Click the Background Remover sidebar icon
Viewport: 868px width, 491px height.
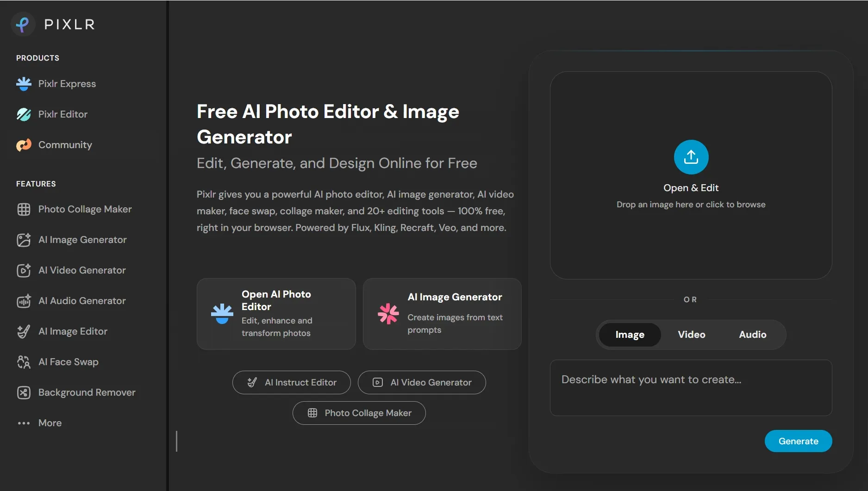[24, 392]
